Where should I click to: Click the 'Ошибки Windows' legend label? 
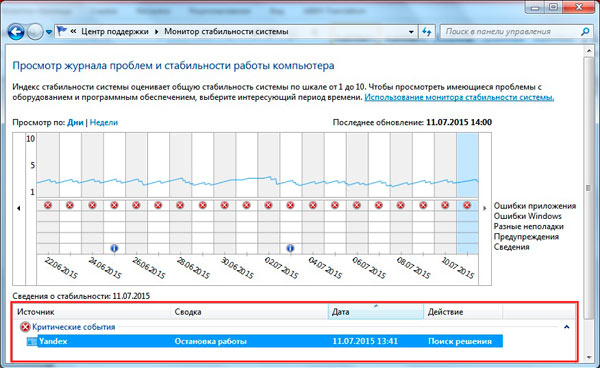point(527,216)
